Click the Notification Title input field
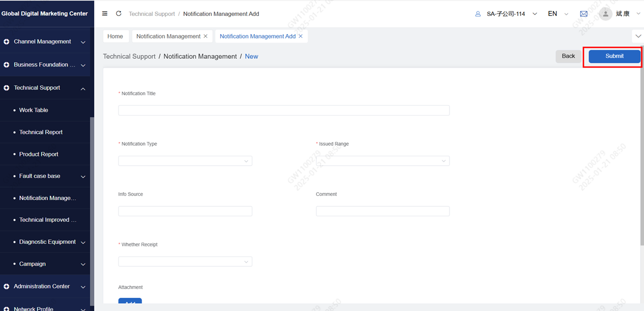The height and width of the screenshot is (311, 644). click(x=284, y=111)
